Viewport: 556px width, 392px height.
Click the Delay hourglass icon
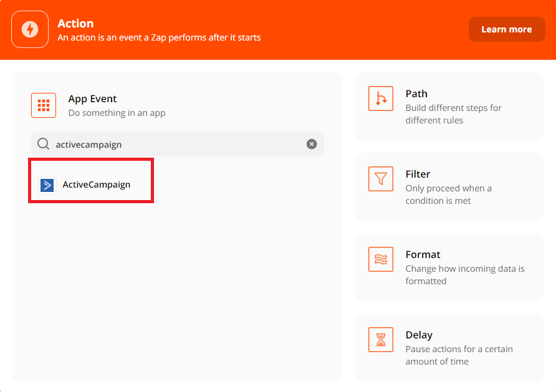[381, 340]
